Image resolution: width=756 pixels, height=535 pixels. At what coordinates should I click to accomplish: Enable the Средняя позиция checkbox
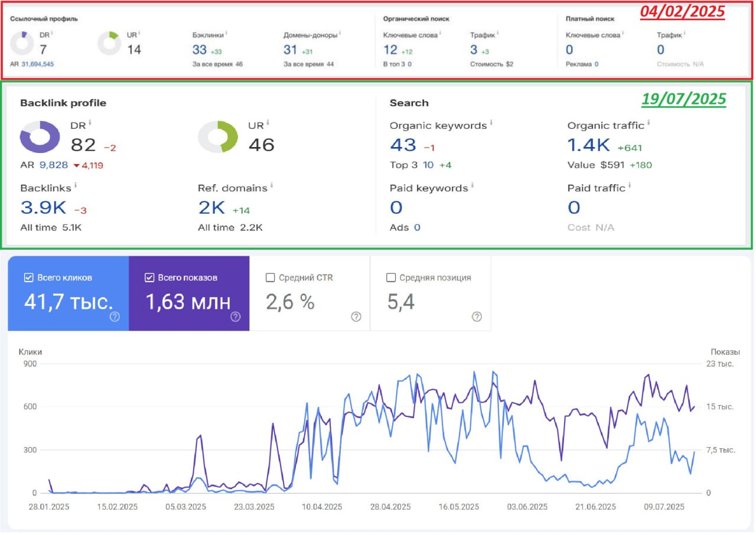coord(390,278)
